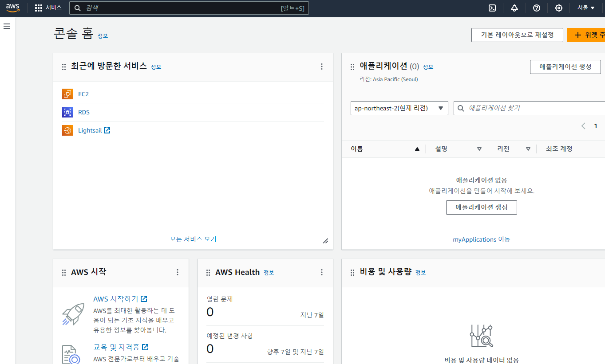Open the AWS 시작하기 link
605x364 pixels.
point(120,299)
